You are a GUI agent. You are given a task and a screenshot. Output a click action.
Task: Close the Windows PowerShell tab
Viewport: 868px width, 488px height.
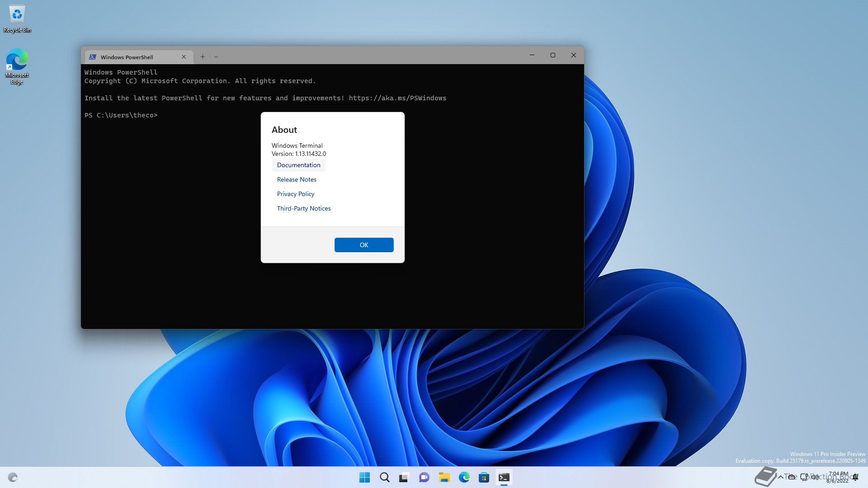coord(184,57)
